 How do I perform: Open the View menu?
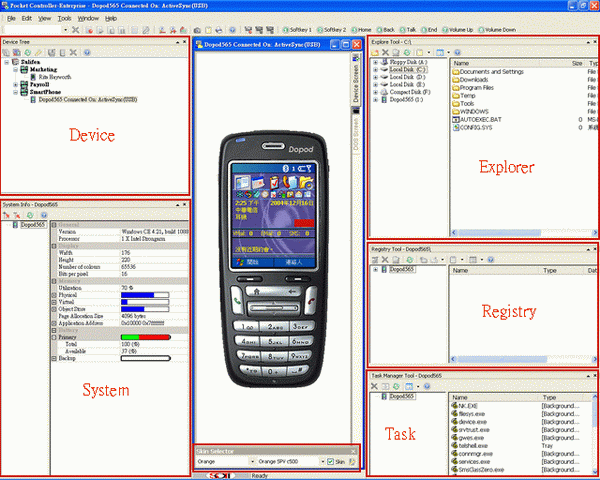pos(44,18)
